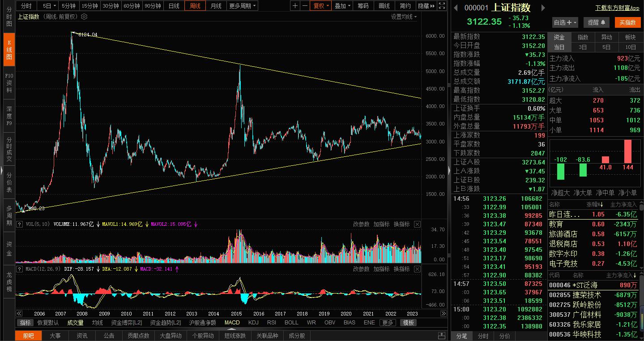
Task: Open 下载东方财富App link
Action: pyautogui.click(x=617, y=8)
